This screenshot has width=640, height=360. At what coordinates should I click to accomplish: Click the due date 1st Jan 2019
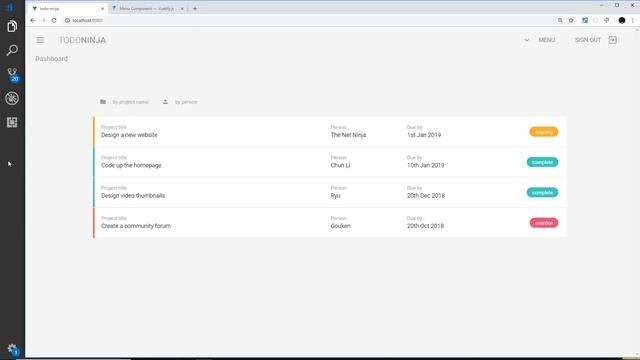coord(424,135)
